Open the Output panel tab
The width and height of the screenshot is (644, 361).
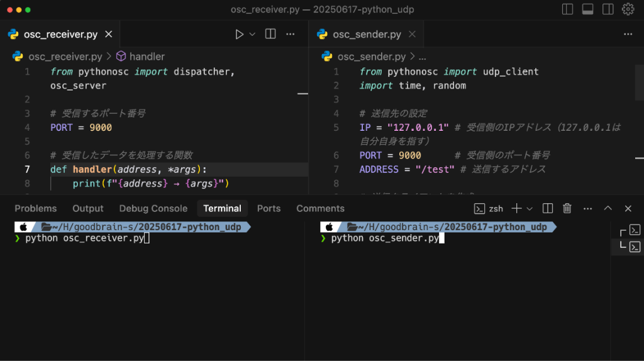(88, 208)
